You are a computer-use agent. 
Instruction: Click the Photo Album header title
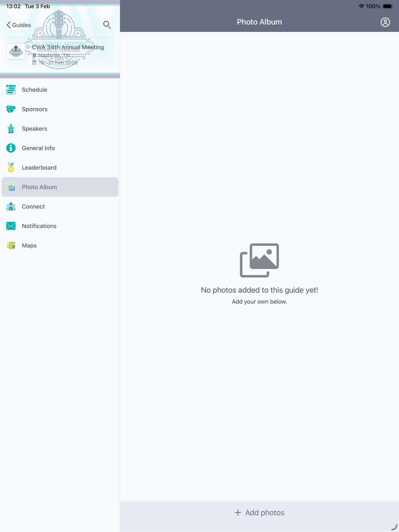pos(260,22)
